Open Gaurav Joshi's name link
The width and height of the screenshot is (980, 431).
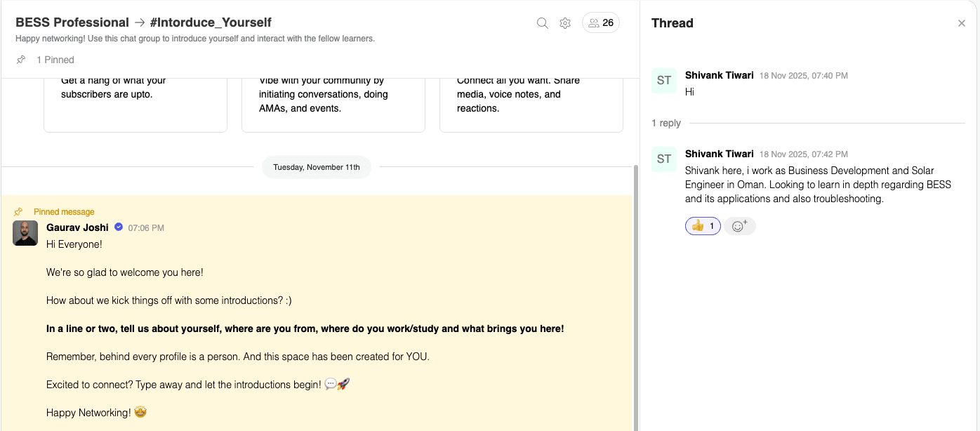click(x=77, y=227)
